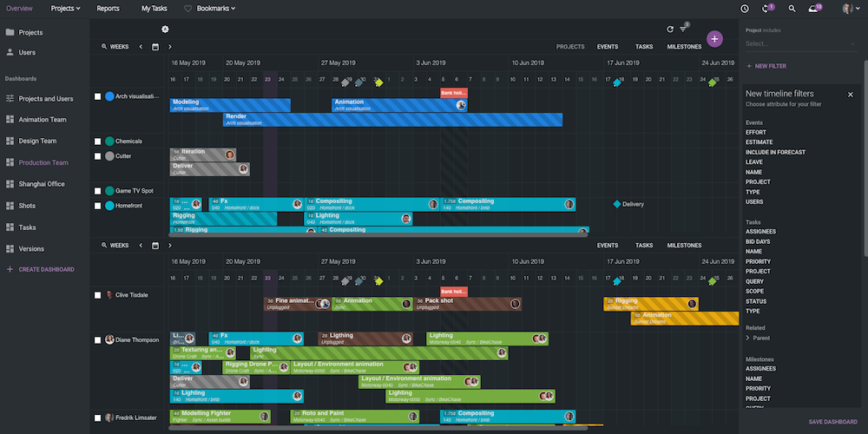Go to next period in projects timeline

point(170,47)
